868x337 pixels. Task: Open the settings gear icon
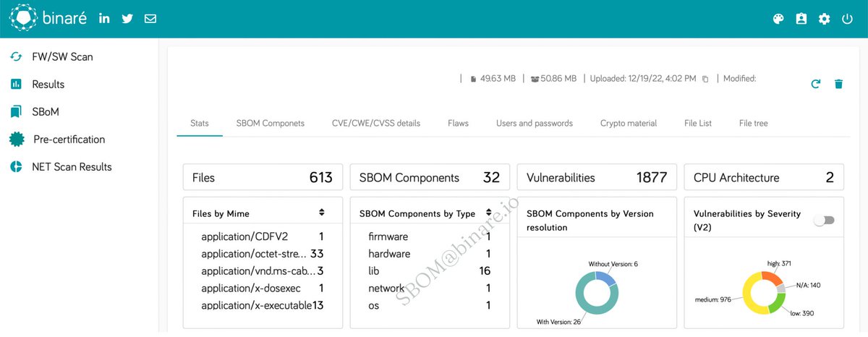(x=825, y=20)
